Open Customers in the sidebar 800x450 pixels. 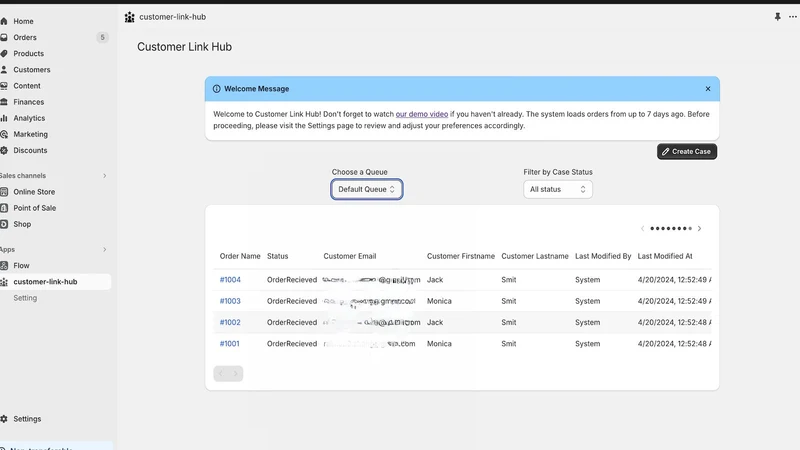click(32, 70)
